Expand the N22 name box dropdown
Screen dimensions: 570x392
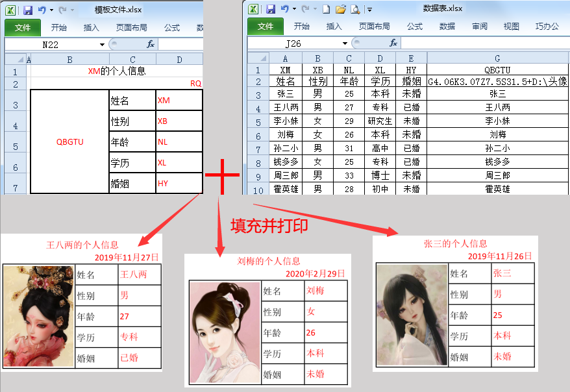102,45
